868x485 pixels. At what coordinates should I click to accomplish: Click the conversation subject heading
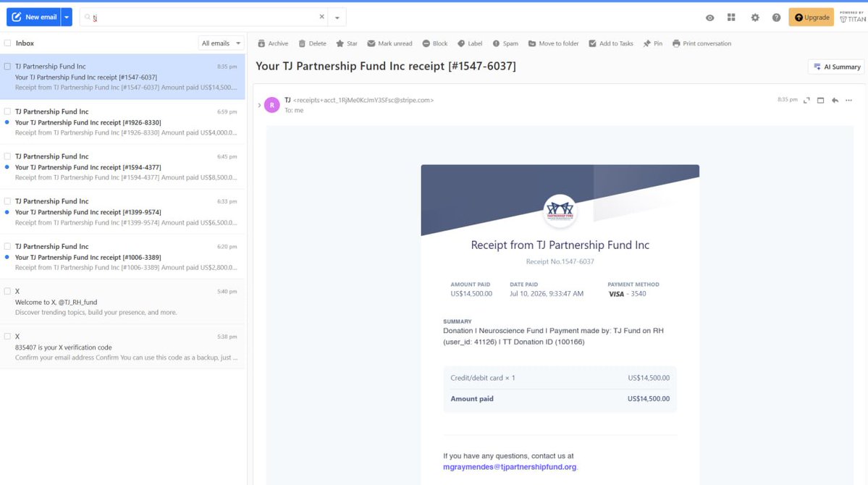coord(386,66)
